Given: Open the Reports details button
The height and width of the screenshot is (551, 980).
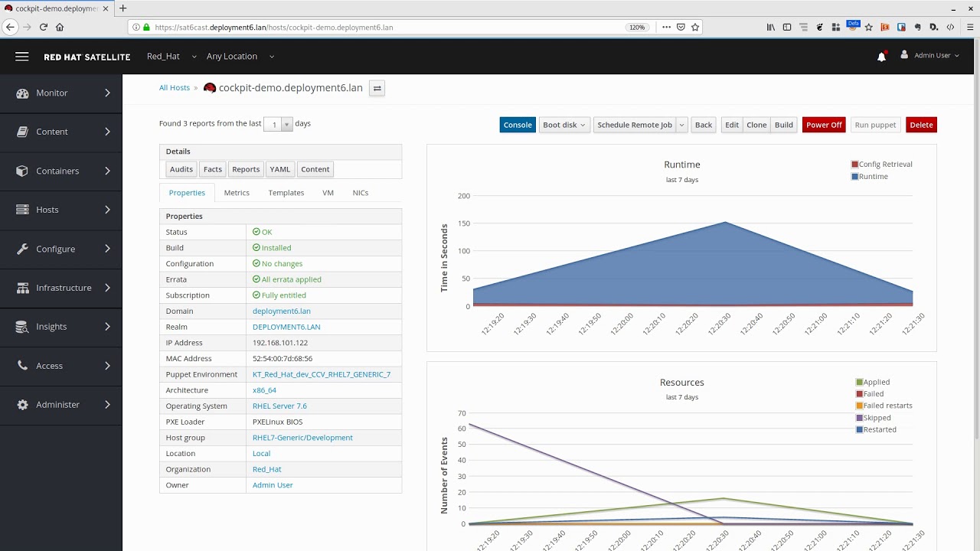Looking at the screenshot, I should pyautogui.click(x=246, y=169).
